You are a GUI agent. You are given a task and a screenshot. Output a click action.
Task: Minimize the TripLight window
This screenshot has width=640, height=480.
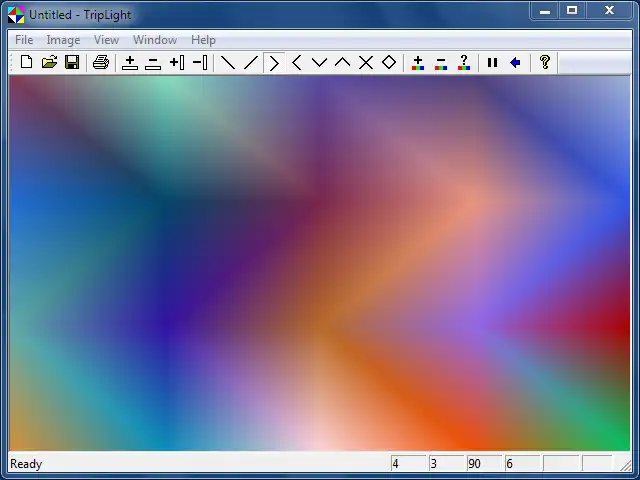pyautogui.click(x=545, y=11)
